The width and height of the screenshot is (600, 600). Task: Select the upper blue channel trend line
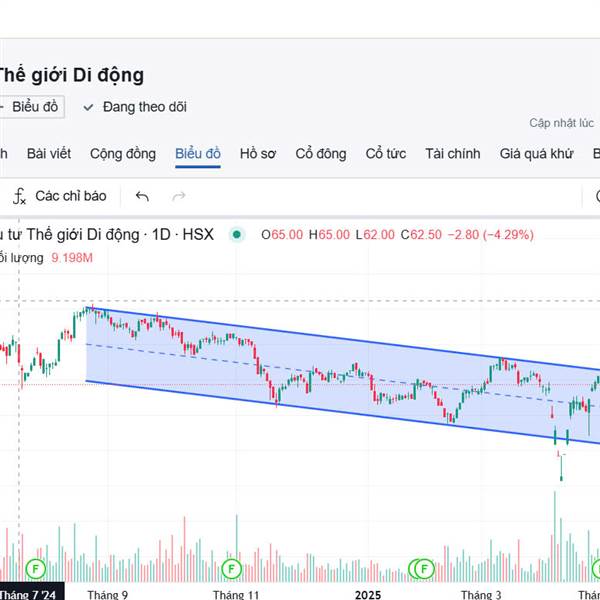click(x=343, y=339)
